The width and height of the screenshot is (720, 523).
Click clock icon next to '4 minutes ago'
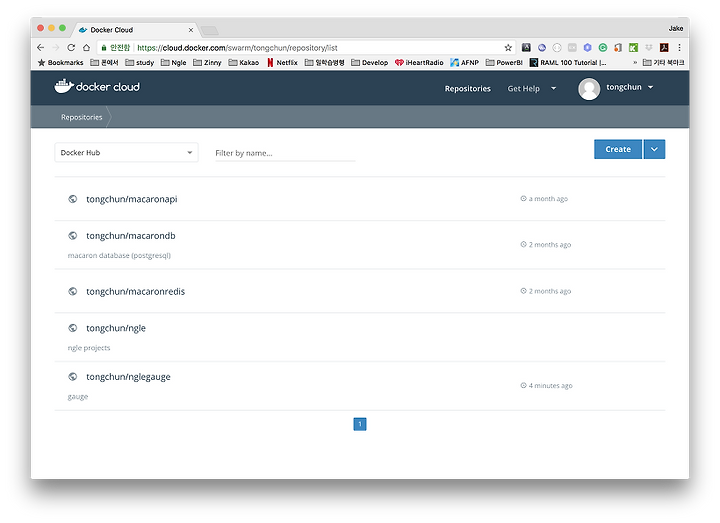click(x=523, y=385)
